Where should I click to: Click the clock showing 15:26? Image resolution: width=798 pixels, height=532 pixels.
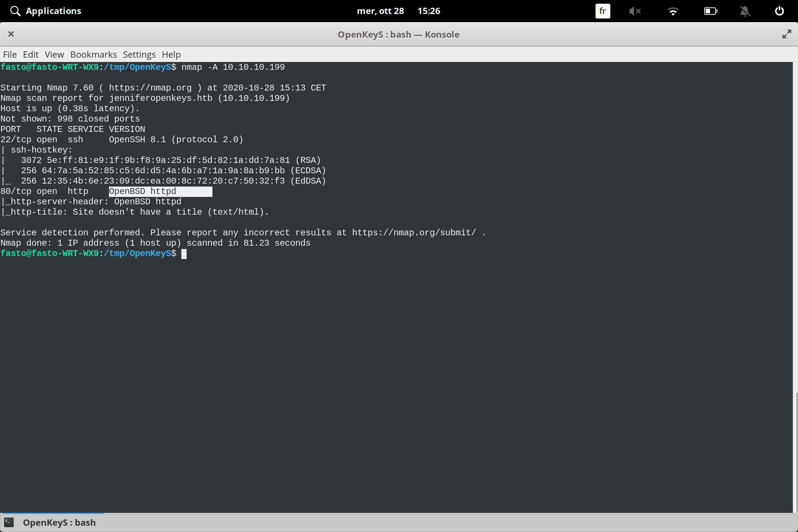(x=429, y=11)
